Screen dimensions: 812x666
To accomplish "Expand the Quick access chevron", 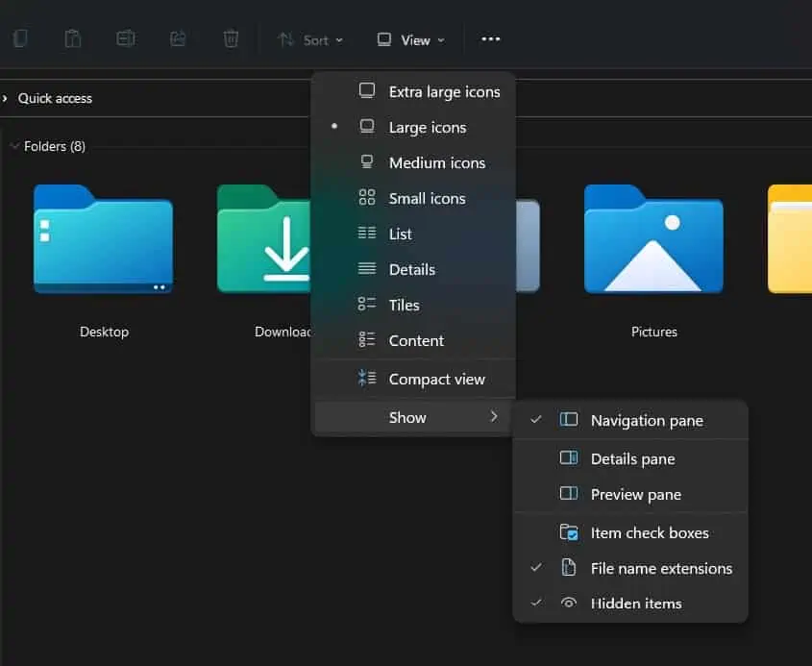I will point(6,98).
